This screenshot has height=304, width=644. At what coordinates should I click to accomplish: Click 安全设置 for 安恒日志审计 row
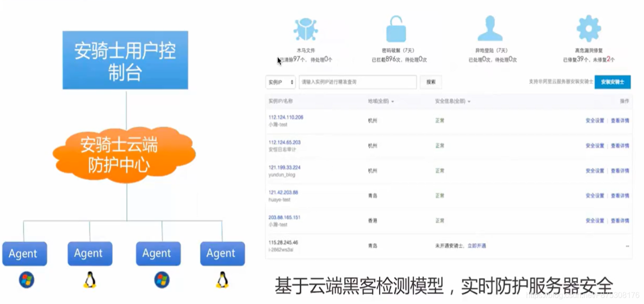pos(595,146)
